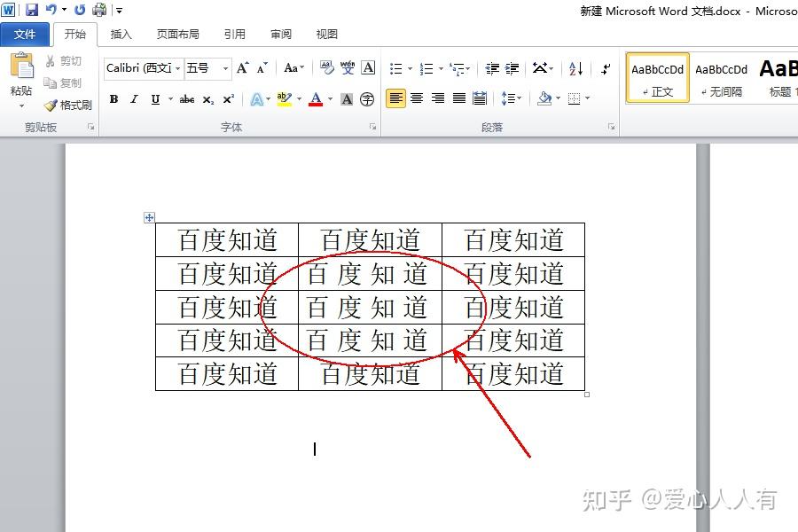Image resolution: width=798 pixels, height=532 pixels.
Task: Open the 引用 ribbon tab
Action: [235, 34]
